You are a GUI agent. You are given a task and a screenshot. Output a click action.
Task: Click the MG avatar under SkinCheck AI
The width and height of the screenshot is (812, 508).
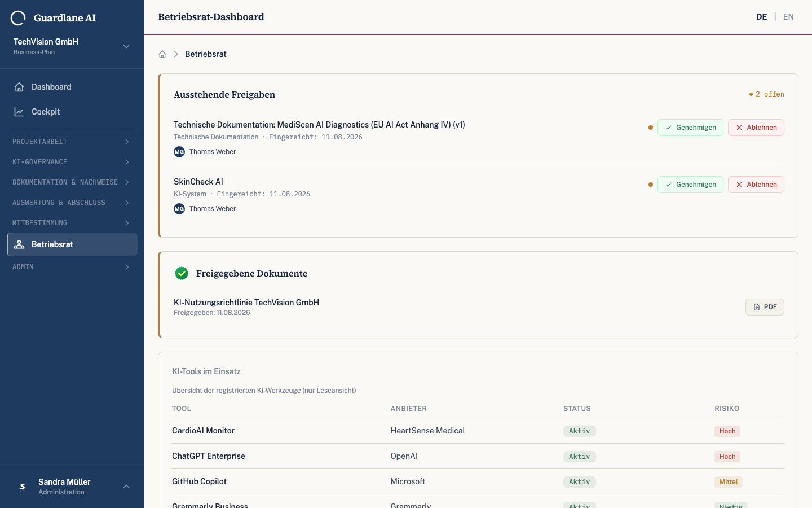pyautogui.click(x=179, y=209)
